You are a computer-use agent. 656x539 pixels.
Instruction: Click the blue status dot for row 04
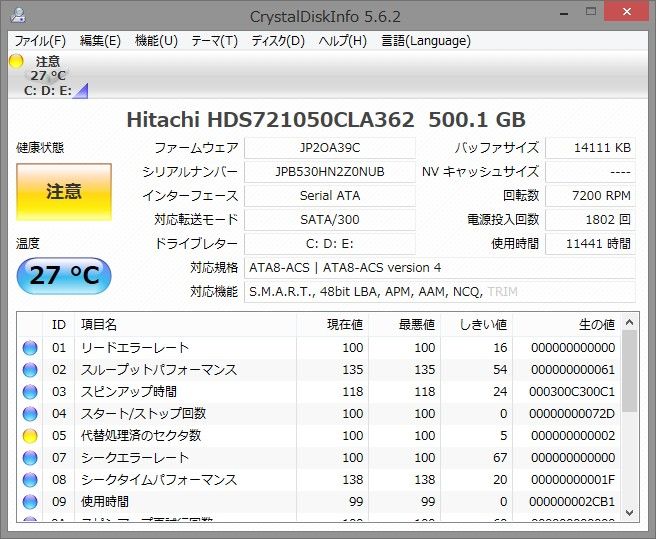[x=30, y=414]
